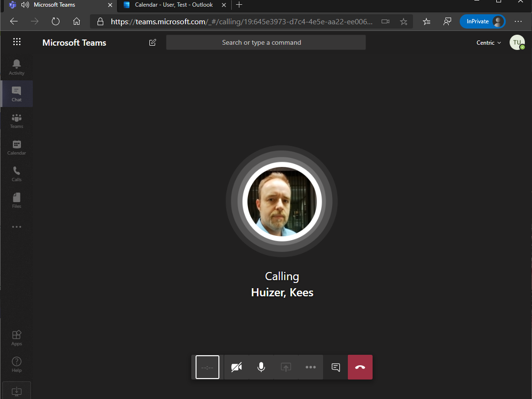Switch to Calendar - User, Test - Outlook tab

(174, 5)
